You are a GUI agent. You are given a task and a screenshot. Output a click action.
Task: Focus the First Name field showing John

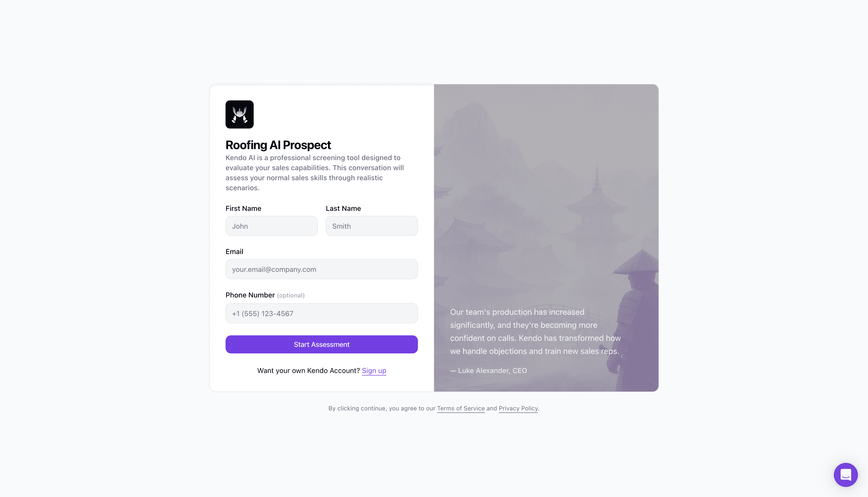click(x=272, y=226)
